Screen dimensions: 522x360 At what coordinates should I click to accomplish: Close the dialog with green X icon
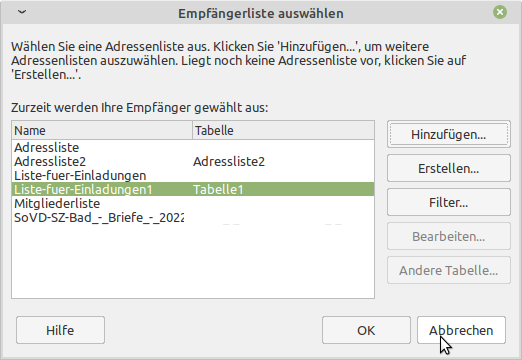(500, 12)
